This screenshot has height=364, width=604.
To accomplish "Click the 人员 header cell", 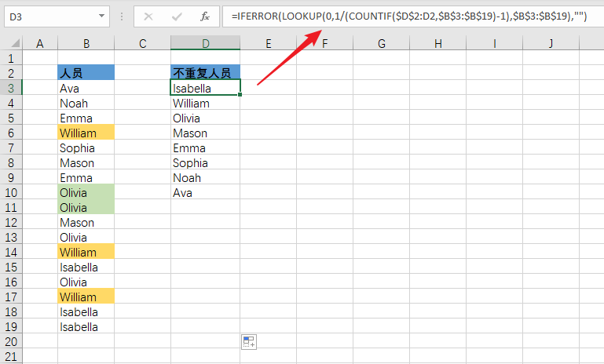I will tap(86, 74).
